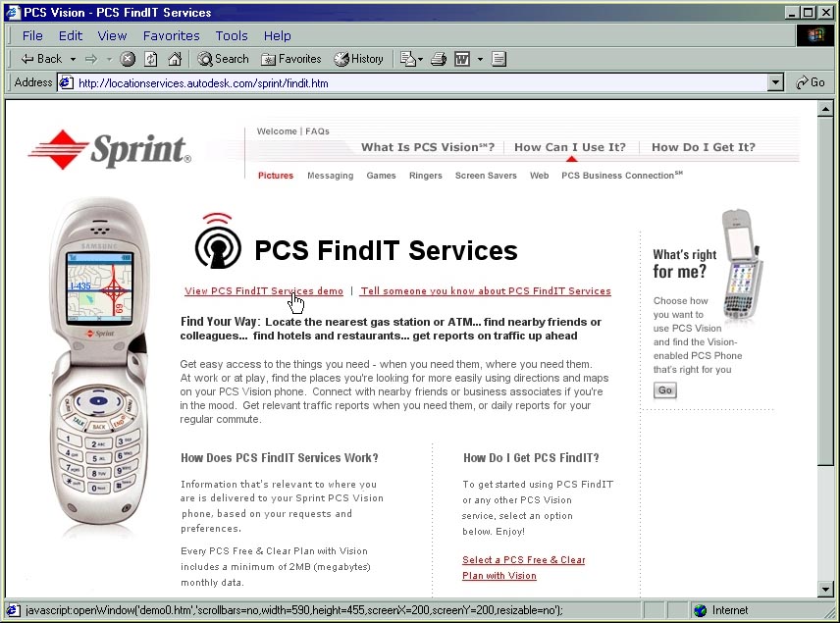This screenshot has height=623, width=840.
Task: Open the File menu
Action: [32, 36]
